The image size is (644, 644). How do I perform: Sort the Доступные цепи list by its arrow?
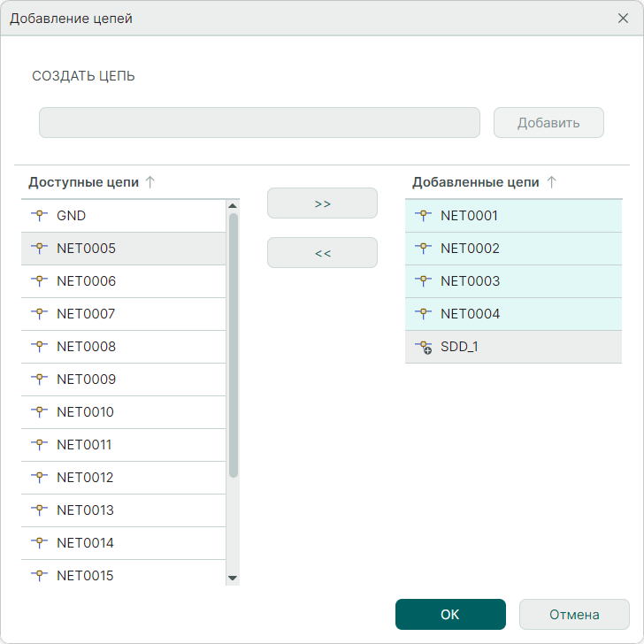point(150,182)
